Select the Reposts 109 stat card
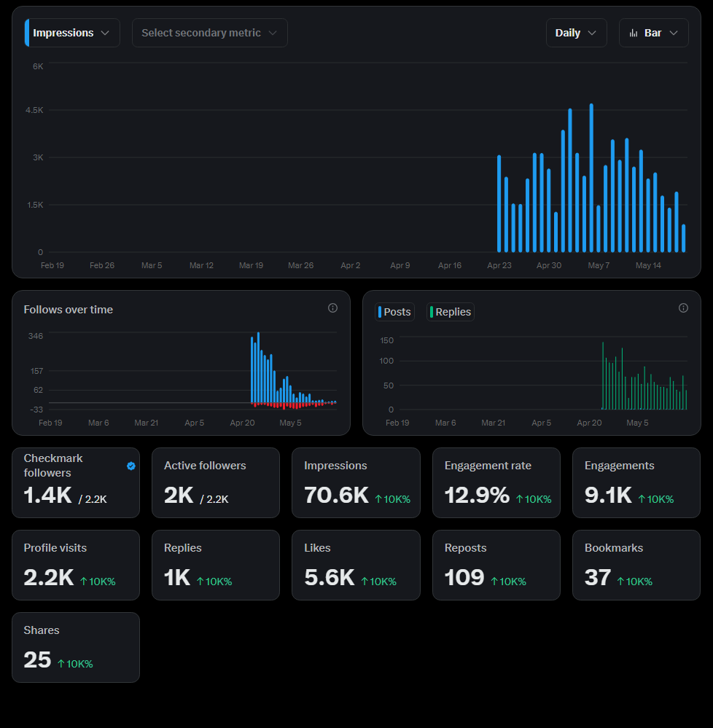713x728 pixels. pyautogui.click(x=496, y=565)
